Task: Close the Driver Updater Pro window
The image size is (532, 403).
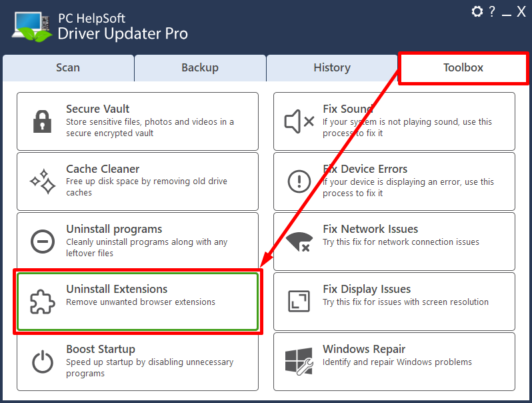Action: [x=521, y=11]
